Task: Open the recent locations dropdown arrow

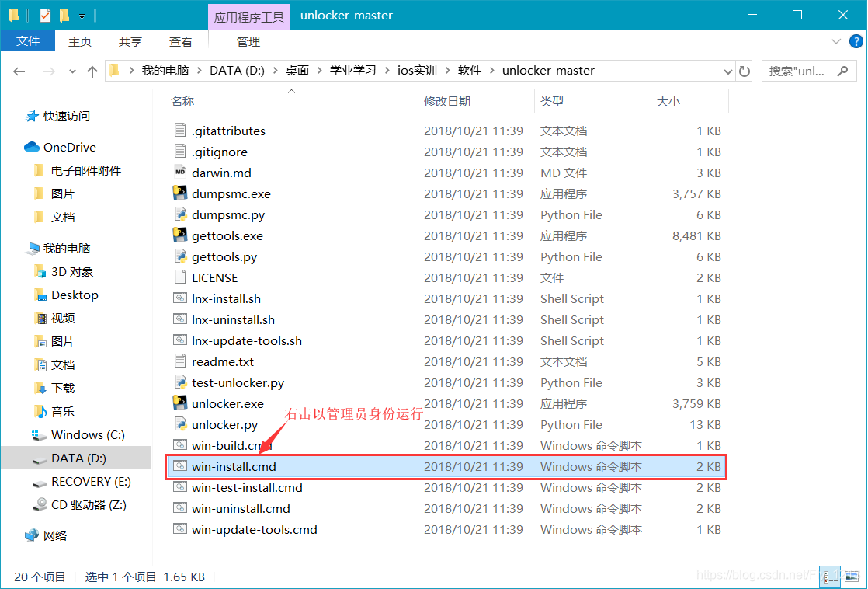Action: click(x=72, y=71)
